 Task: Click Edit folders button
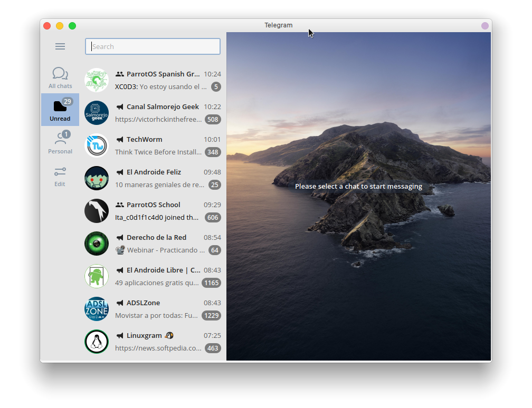(60, 177)
